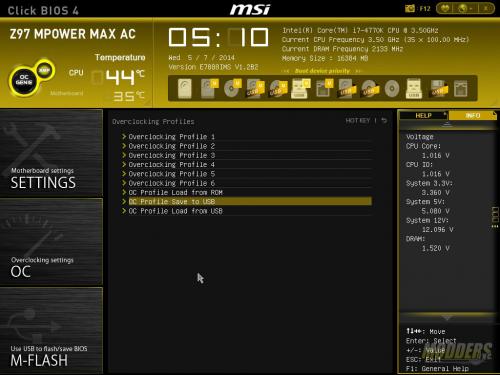Image resolution: width=500 pixels, height=375 pixels.
Task: Toggle the XMP memory profile button
Action: click(x=45, y=70)
